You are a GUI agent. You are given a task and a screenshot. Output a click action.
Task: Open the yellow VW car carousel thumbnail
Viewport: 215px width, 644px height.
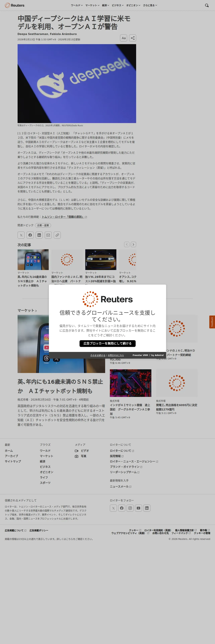[101, 259]
